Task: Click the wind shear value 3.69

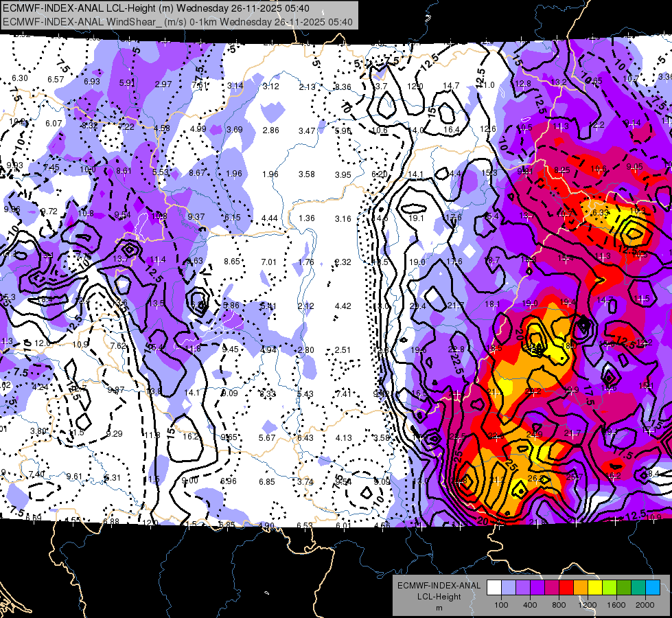Action: tap(235, 130)
